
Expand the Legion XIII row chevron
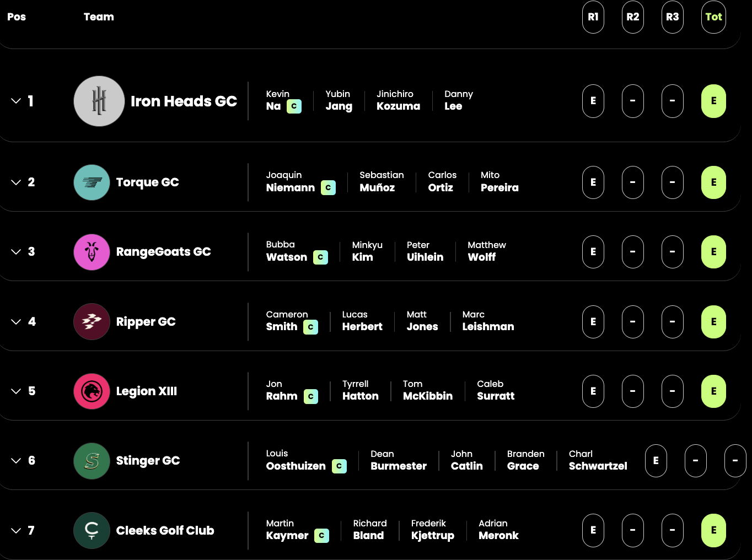click(16, 391)
